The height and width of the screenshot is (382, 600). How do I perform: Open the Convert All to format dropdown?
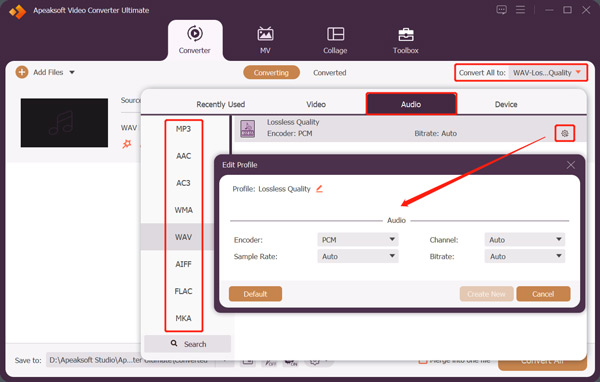[x=547, y=73]
